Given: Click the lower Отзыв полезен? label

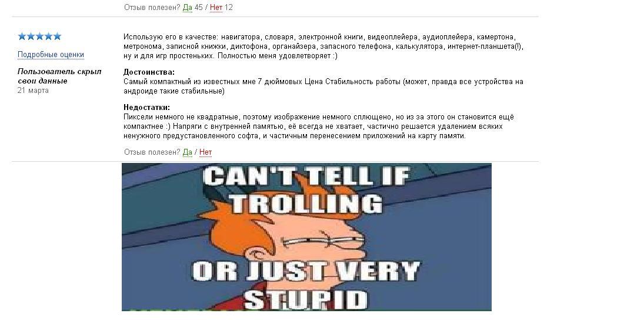Looking at the screenshot, I should pyautogui.click(x=152, y=152).
